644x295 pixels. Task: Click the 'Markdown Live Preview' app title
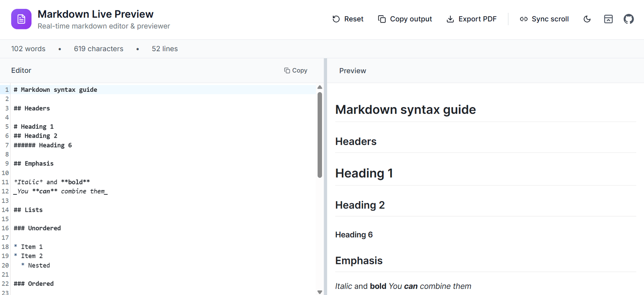pyautogui.click(x=95, y=14)
